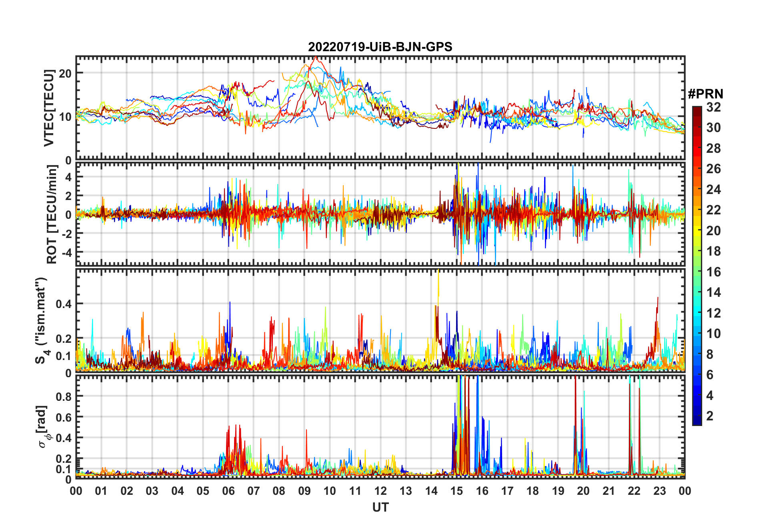Click the plot title 20220719-UiB-BJN-GPS

[x=380, y=47]
